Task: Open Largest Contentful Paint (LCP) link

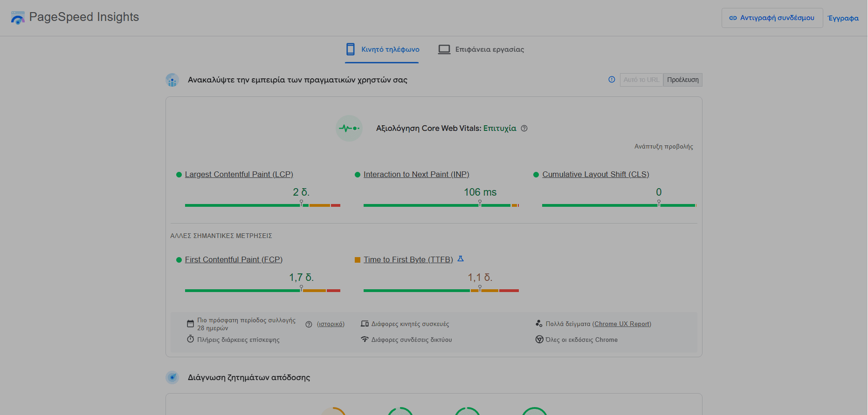Action: pos(239,174)
